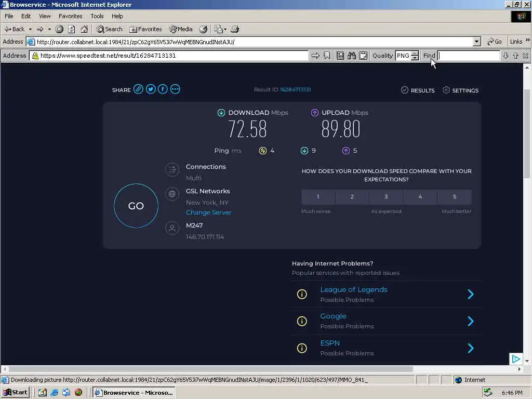This screenshot has height=399, width=532.
Task: Expand the Links toolbar chevron
Action: 528,40
